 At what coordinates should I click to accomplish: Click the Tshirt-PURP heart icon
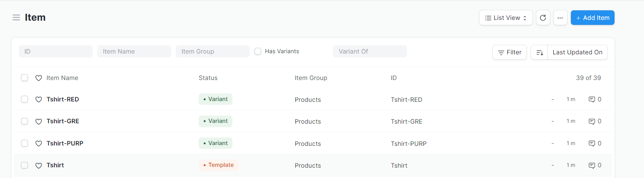coord(39,144)
